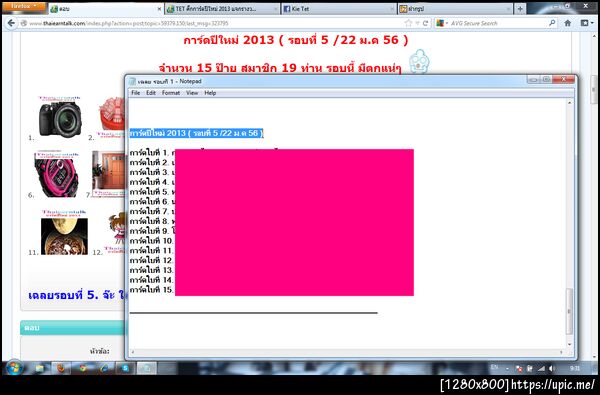
Task: Click Notepad scroll up arrow
Action: [x=569, y=103]
